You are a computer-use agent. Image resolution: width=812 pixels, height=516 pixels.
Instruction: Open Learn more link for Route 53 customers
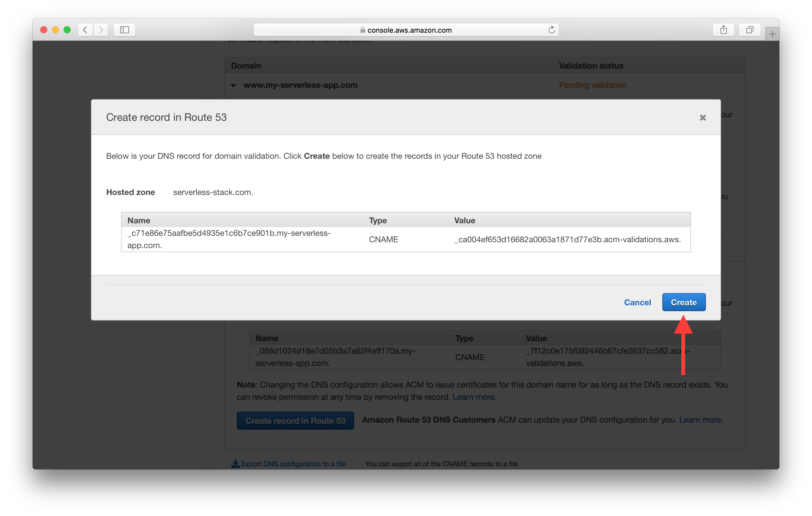[700, 420]
